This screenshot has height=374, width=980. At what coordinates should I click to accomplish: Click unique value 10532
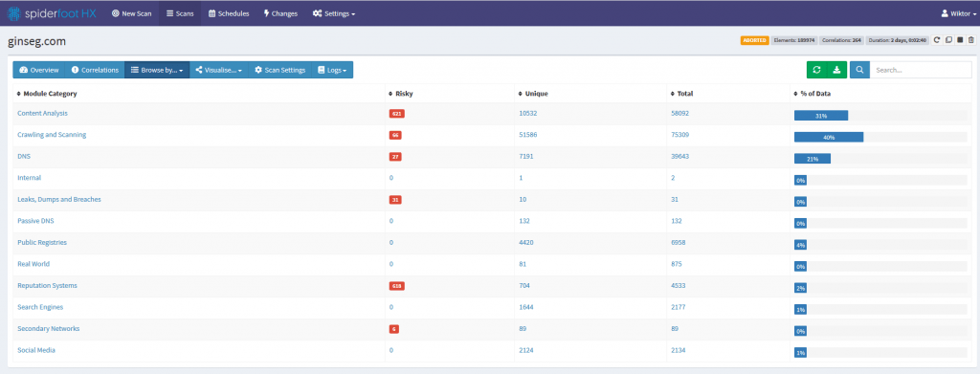pos(528,113)
